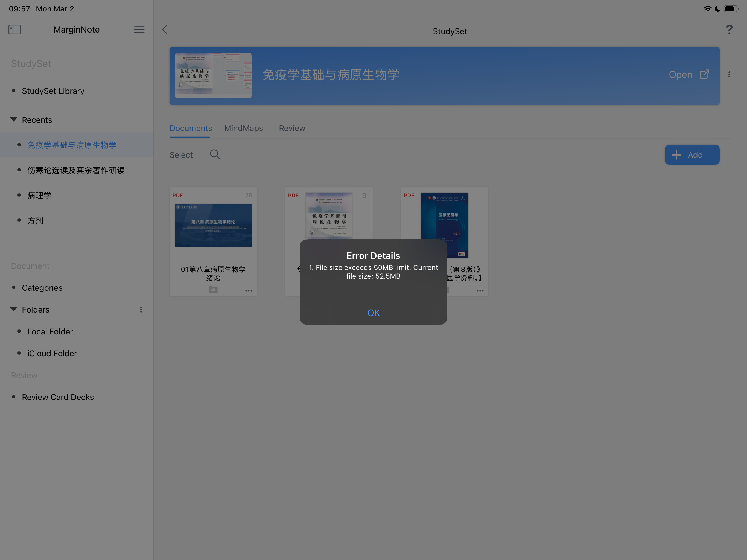Viewport: 747px width, 560px height.
Task: Click the search magnifier icon
Action: click(x=214, y=154)
